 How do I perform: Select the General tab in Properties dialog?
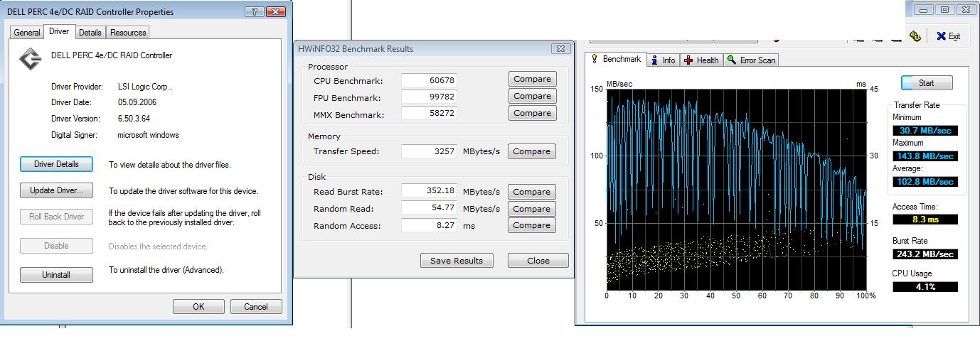point(27,33)
